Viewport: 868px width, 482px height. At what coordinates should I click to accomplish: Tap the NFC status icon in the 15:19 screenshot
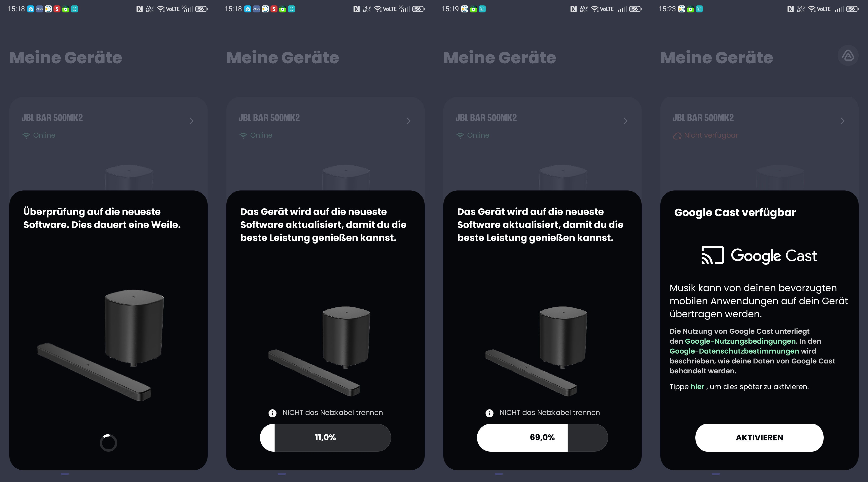pyautogui.click(x=573, y=9)
